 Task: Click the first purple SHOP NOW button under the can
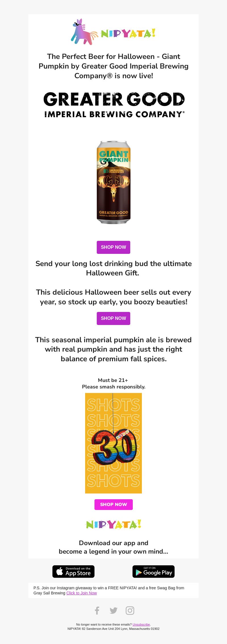click(x=113, y=247)
